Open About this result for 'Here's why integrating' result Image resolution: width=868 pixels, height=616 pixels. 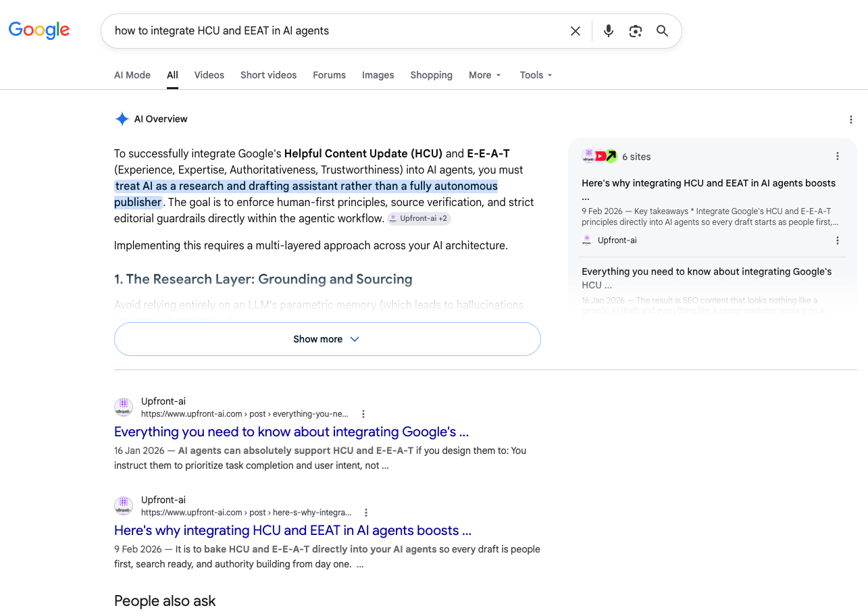click(366, 513)
